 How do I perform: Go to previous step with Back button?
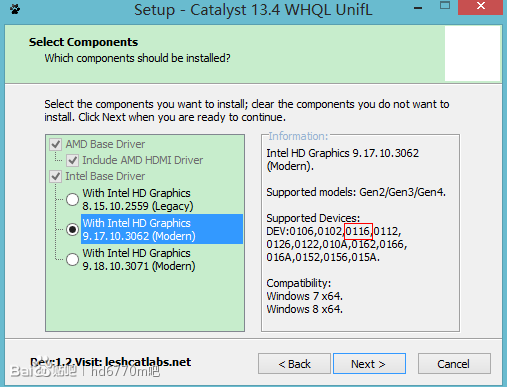(x=294, y=364)
